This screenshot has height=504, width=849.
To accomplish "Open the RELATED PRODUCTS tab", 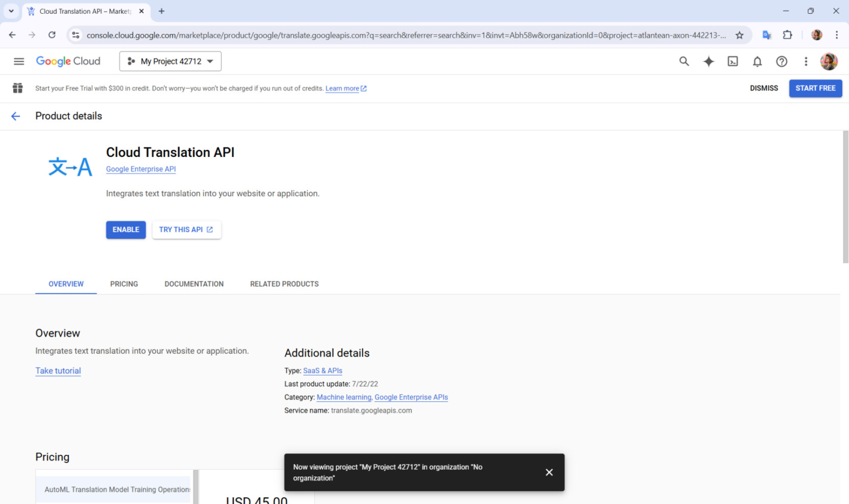I will 284,283.
